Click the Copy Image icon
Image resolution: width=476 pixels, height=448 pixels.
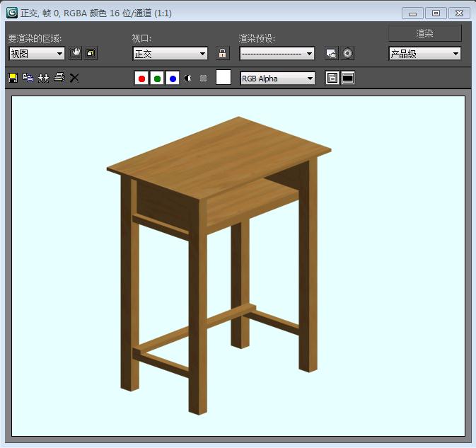(x=28, y=78)
